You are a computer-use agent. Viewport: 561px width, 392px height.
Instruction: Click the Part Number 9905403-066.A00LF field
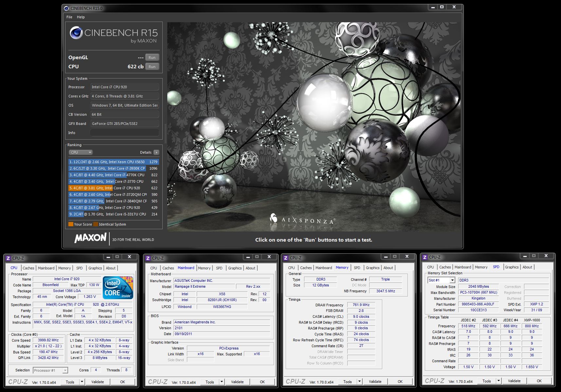click(x=478, y=304)
